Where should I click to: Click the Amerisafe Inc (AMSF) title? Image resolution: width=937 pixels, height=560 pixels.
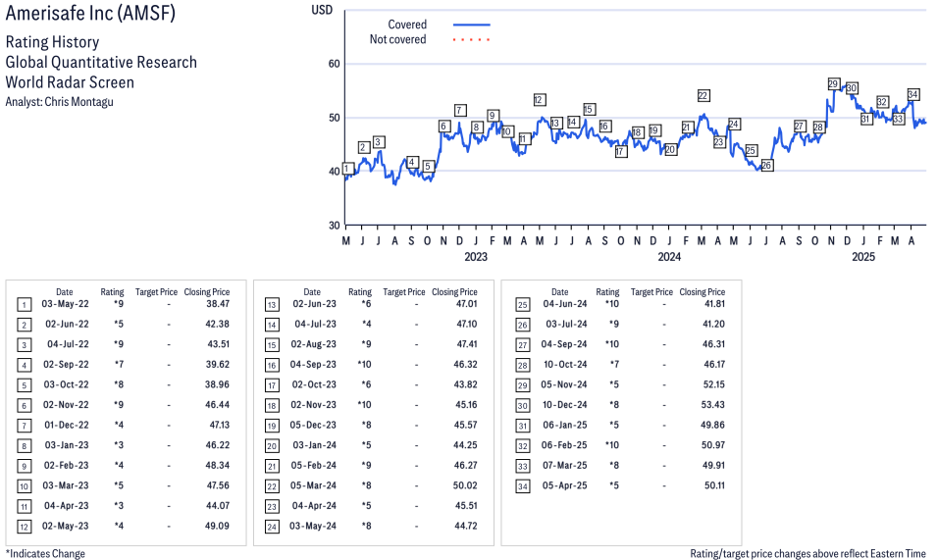pyautogui.click(x=90, y=13)
